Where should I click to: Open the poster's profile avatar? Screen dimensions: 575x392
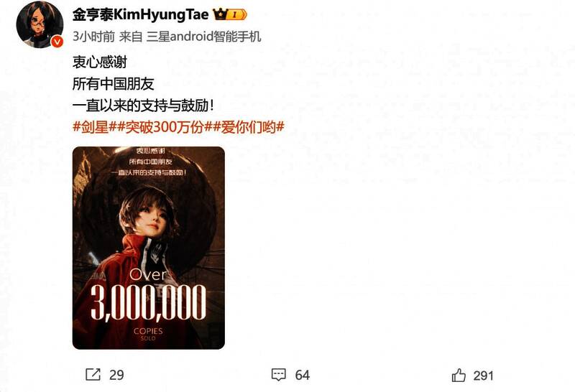tap(40, 24)
